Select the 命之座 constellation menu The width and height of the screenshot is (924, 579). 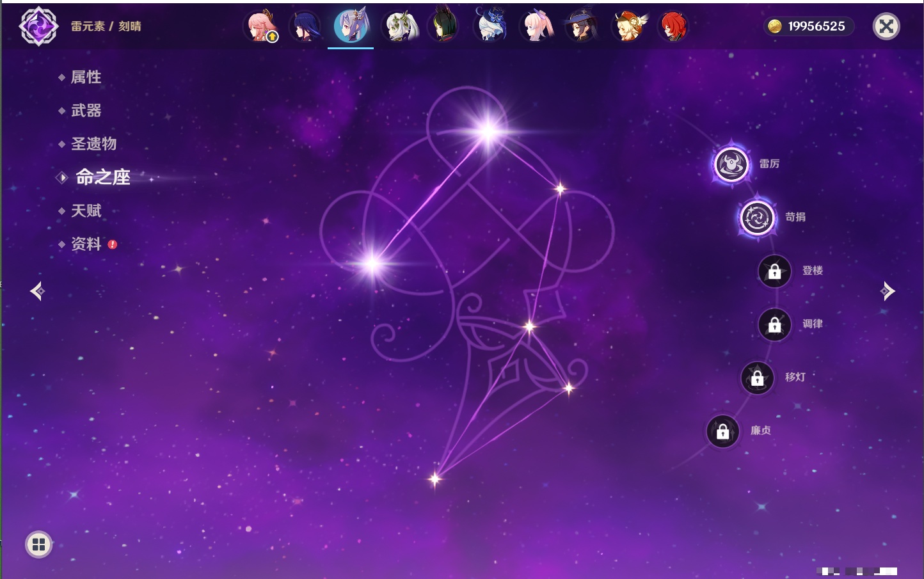[102, 177]
